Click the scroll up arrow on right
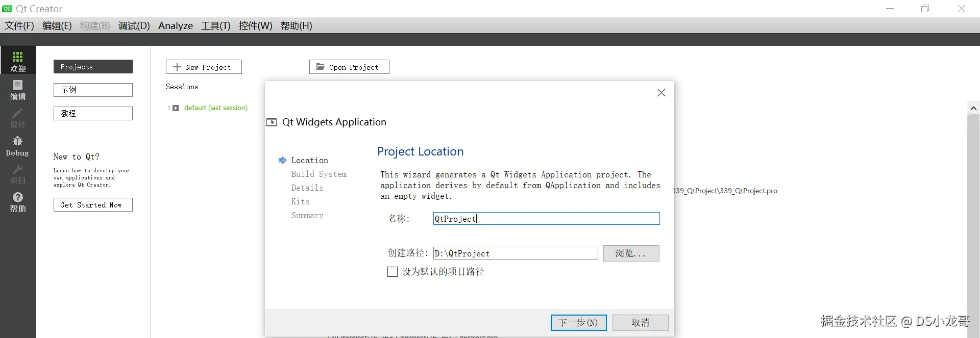This screenshot has width=980, height=338. (x=973, y=108)
